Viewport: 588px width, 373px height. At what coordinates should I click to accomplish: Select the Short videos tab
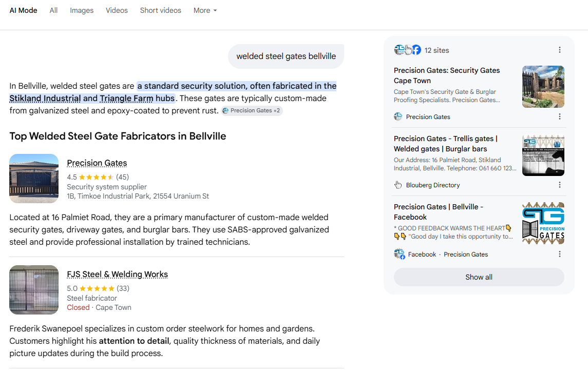pyautogui.click(x=161, y=10)
